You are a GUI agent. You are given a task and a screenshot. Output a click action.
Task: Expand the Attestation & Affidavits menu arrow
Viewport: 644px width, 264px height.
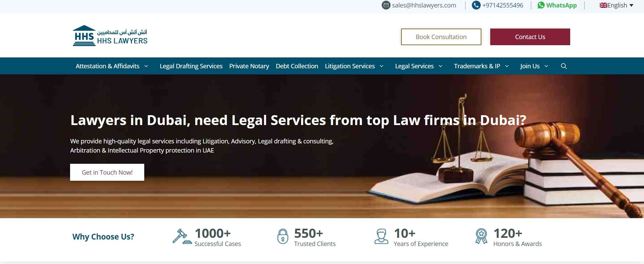[146, 66]
